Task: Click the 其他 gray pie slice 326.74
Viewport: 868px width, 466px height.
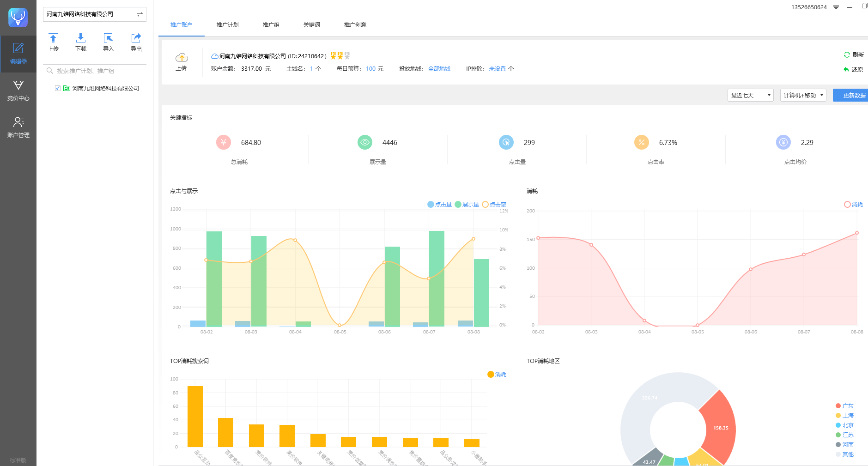Action: click(649, 398)
